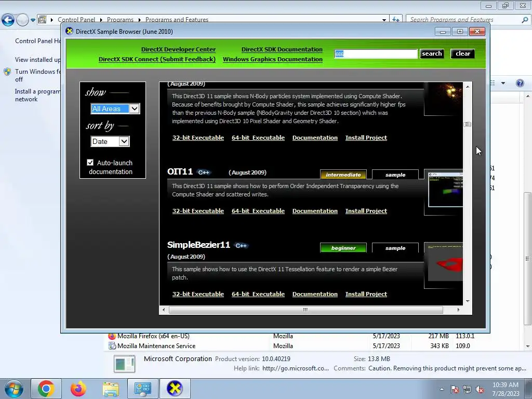Open File Explorer taskbar icon

click(x=111, y=389)
